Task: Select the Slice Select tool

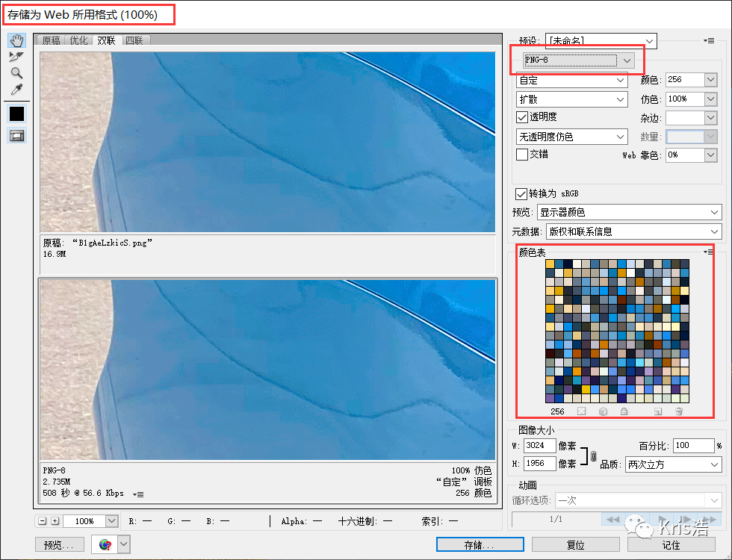Action: [x=16, y=56]
